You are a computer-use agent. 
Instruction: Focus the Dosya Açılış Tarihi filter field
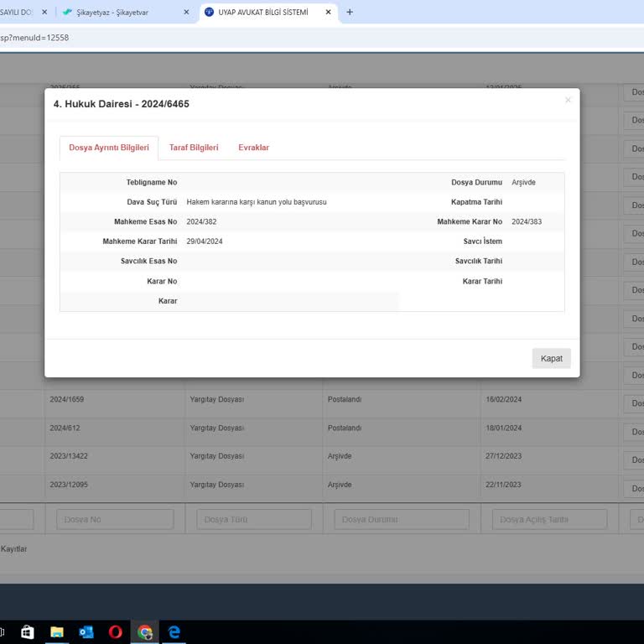(549, 520)
